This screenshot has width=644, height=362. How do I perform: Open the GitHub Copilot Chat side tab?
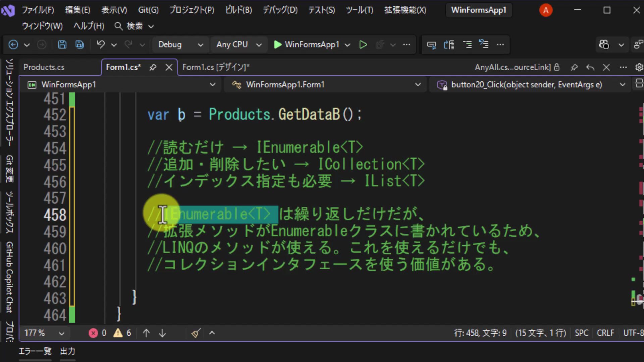pos(9,278)
